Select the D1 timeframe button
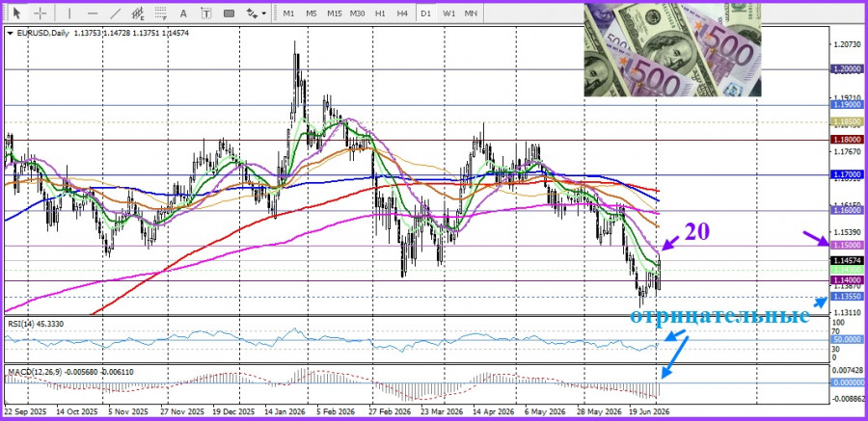This screenshot has height=421, width=868. [425, 13]
